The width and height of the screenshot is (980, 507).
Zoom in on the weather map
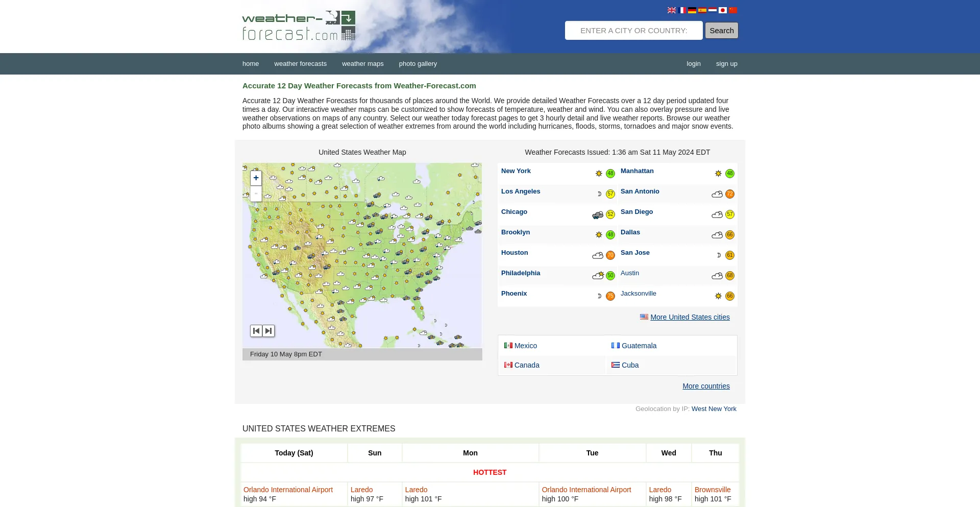pyautogui.click(x=256, y=178)
